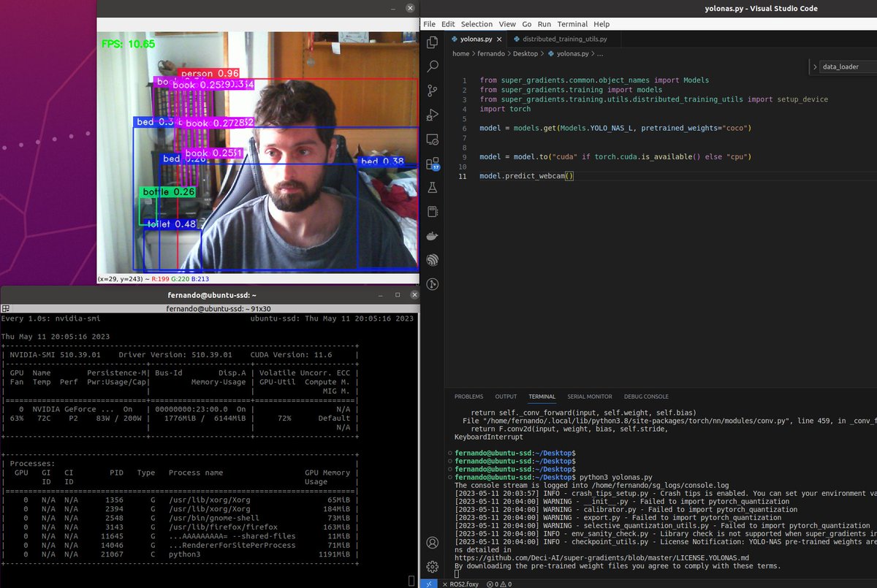
Task: Open the Help menu
Action: [x=601, y=24]
